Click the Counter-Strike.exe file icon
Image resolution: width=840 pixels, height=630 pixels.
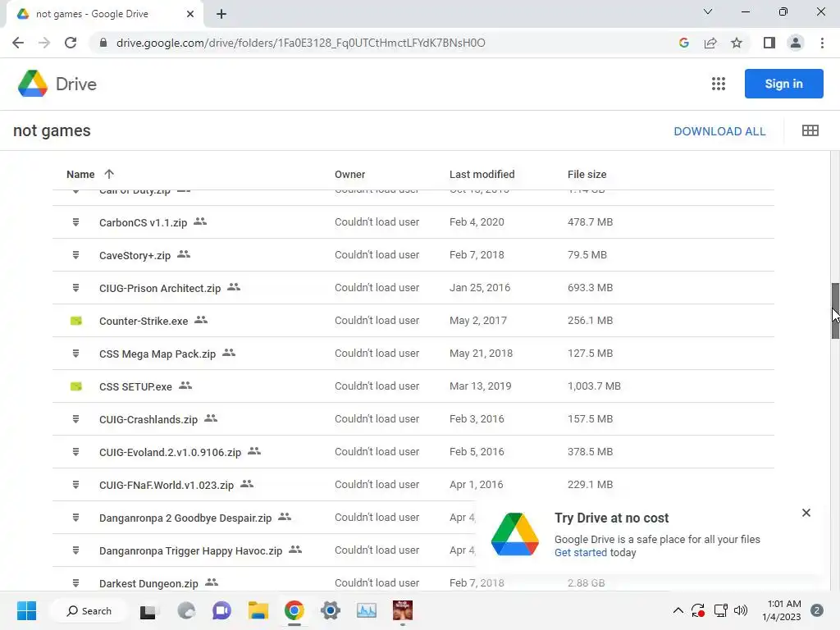coord(76,321)
